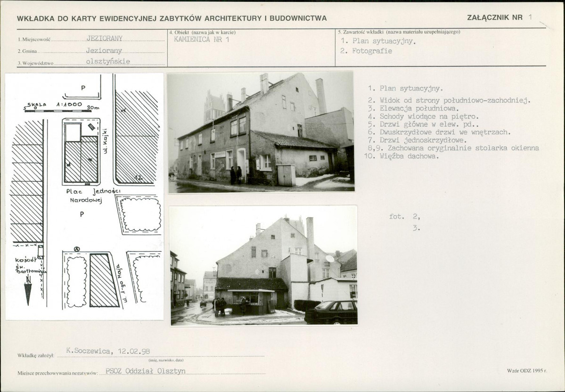Click the 'ul. 1-go Maja' street label
The width and height of the screenshot is (565, 392).
[x=122, y=285]
